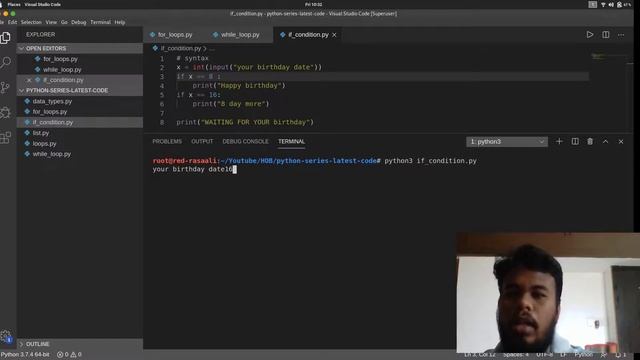640x360 pixels.
Task: Open the Debug menu
Action: point(78,22)
